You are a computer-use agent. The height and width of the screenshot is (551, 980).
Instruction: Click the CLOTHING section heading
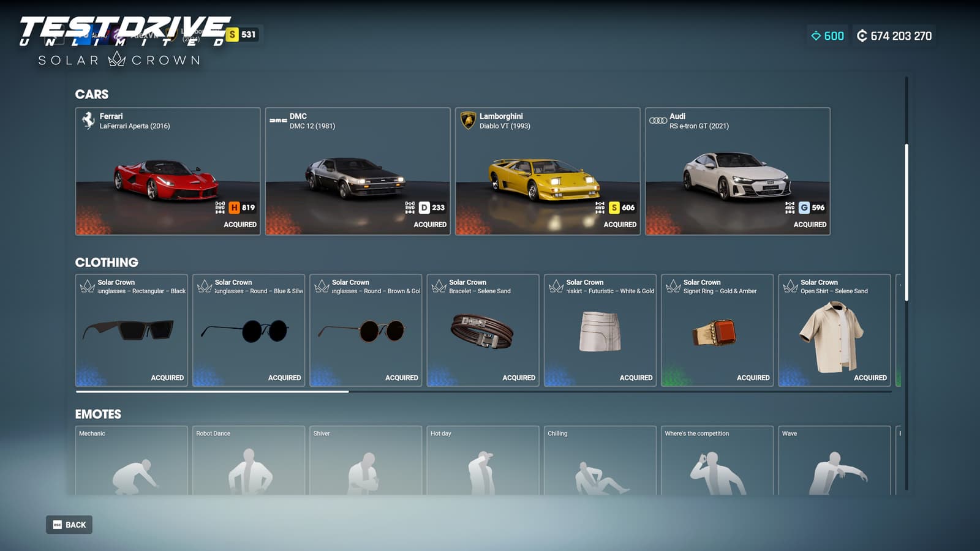coord(107,263)
